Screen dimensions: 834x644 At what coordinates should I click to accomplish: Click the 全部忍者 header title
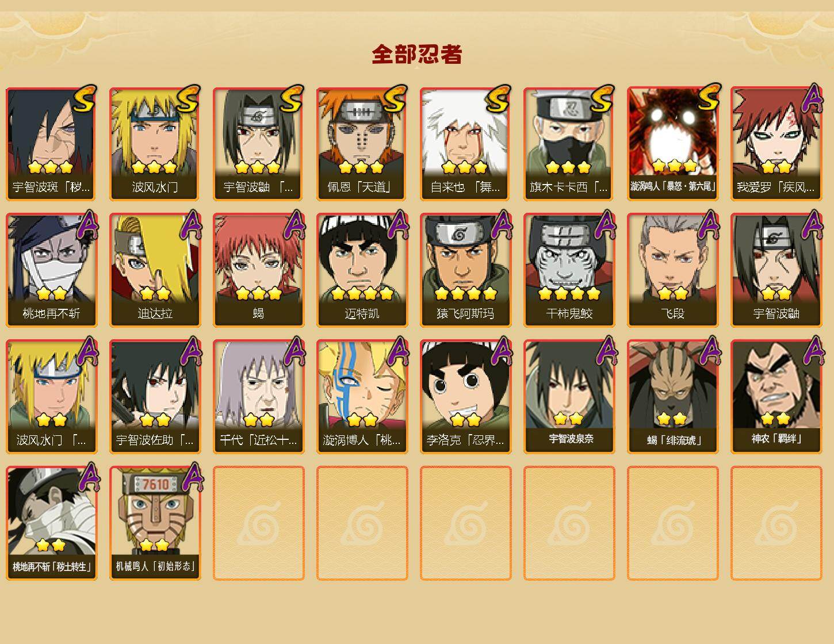(x=417, y=54)
